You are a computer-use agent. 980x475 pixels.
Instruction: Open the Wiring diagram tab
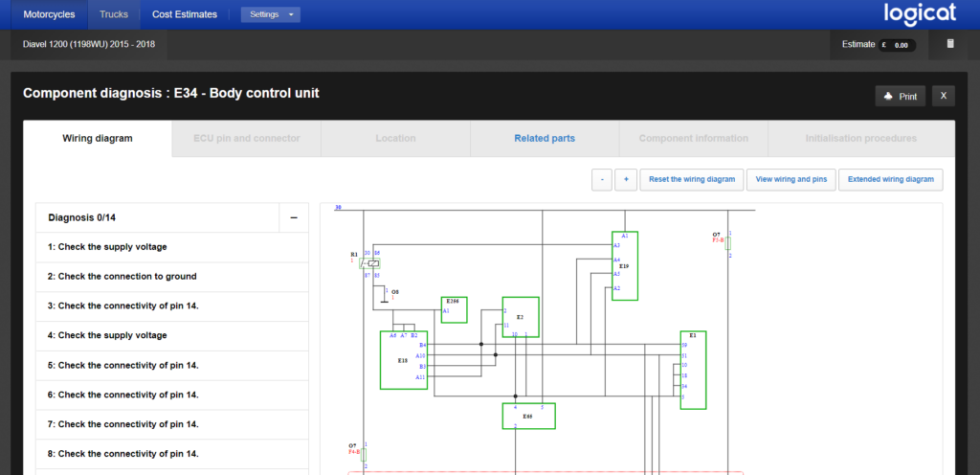point(98,138)
